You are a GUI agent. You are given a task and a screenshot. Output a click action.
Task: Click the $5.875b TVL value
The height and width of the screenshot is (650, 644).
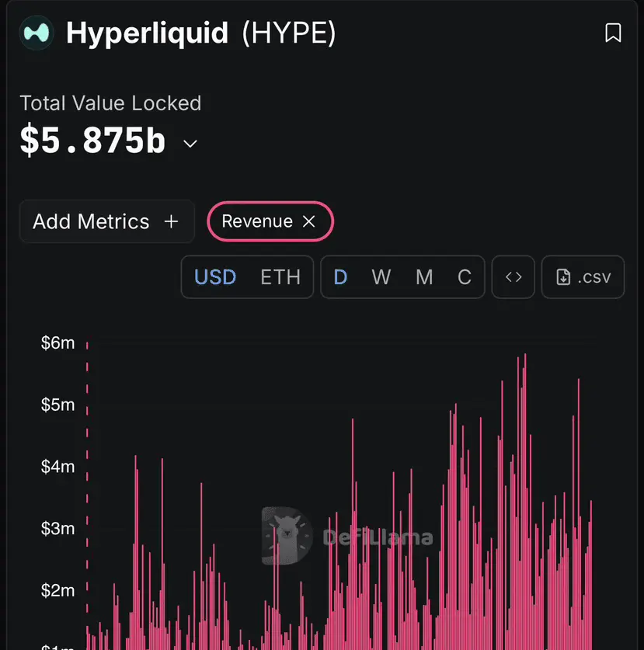(93, 140)
